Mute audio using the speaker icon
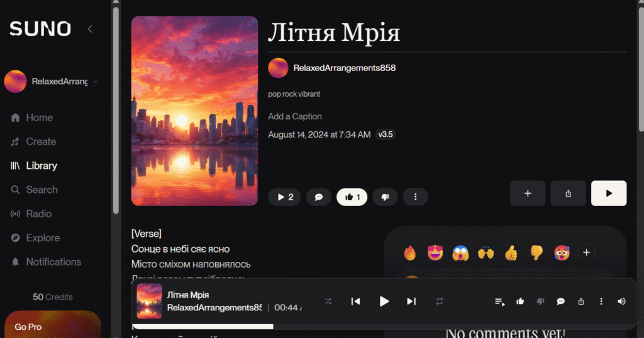The height and width of the screenshot is (338, 644). pyautogui.click(x=621, y=302)
